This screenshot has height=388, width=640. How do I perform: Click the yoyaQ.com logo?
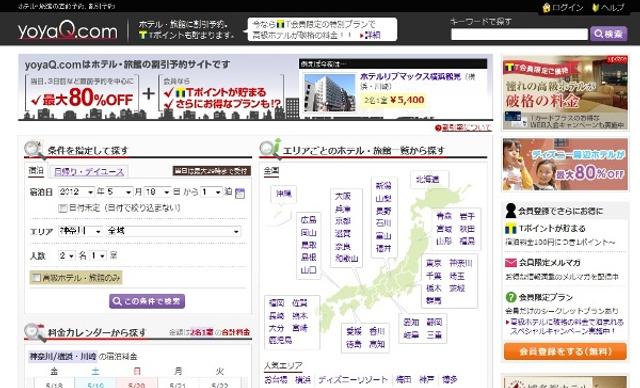pyautogui.click(x=67, y=31)
